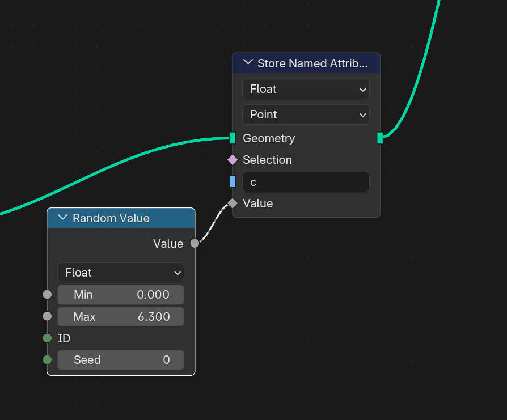Click the Geometry output socket
This screenshot has width=507, height=420.
tap(380, 138)
